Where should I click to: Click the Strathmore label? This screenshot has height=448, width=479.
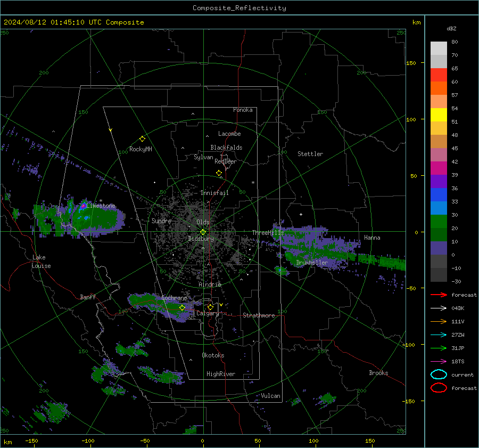click(259, 315)
